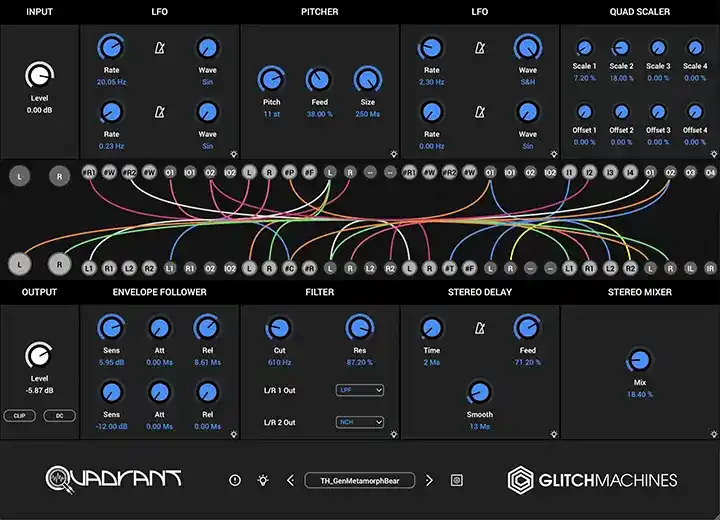The width and height of the screenshot is (720, 520).
Task: Click the O4 patch socket under Quad Scaler
Action: 710,172
